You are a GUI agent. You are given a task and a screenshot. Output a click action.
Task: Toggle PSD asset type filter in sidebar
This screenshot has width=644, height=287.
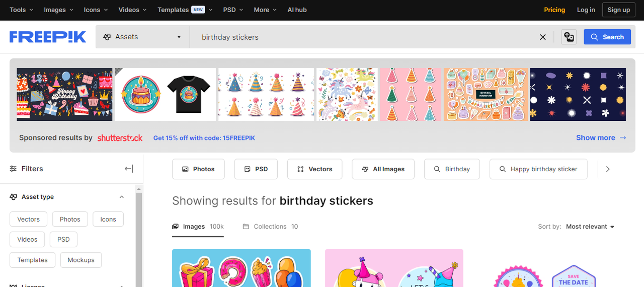[x=63, y=240]
